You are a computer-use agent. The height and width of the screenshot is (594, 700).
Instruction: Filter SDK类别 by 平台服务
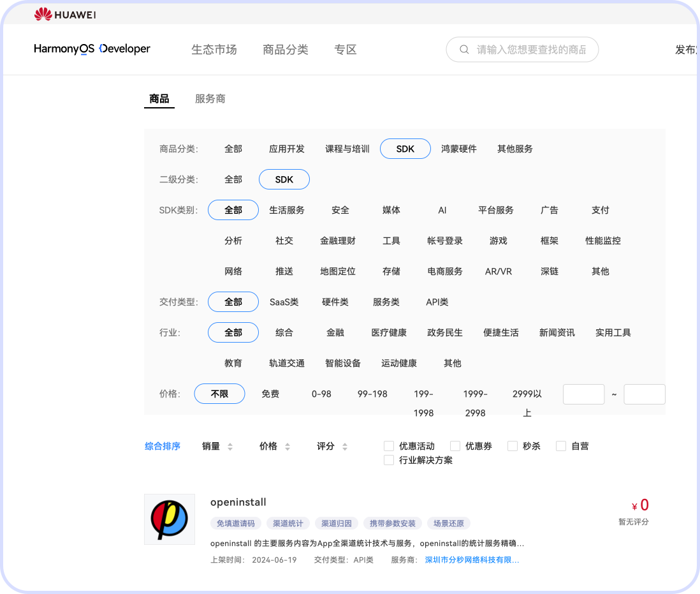pos(496,210)
